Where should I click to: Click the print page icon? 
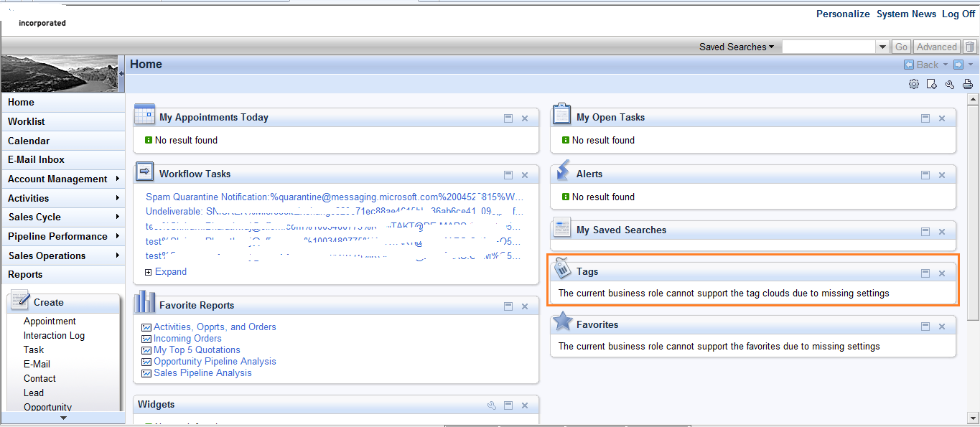(x=967, y=84)
